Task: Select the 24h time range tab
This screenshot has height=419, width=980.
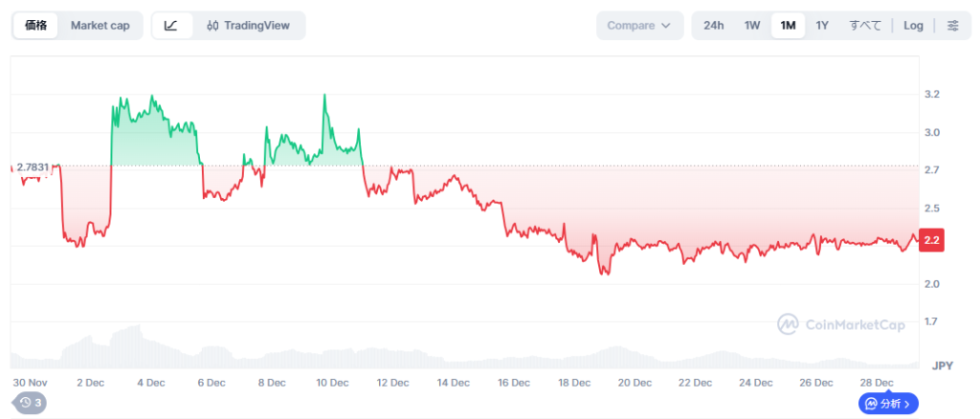Action: click(x=714, y=26)
